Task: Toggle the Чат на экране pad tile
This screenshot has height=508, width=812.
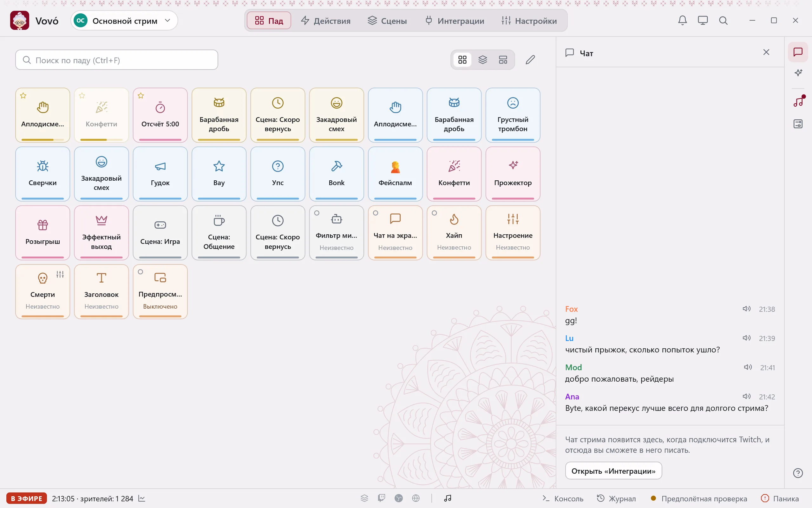Action: (395, 233)
